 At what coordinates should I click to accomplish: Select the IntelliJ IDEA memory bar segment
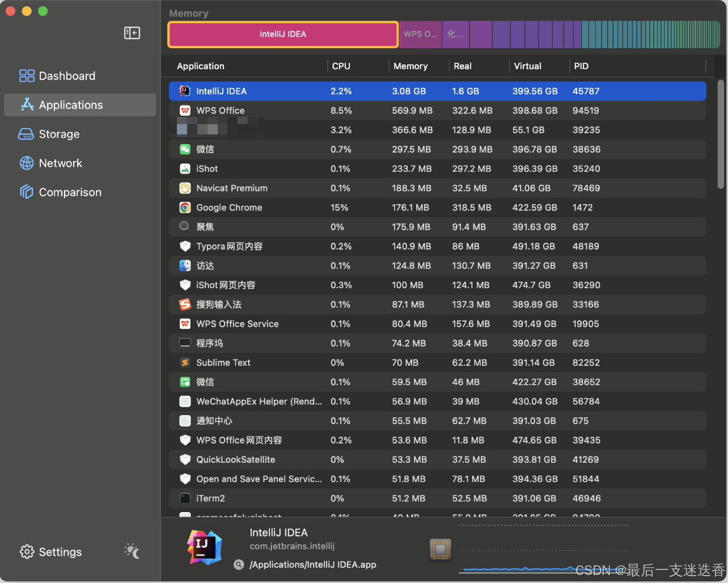click(x=283, y=35)
